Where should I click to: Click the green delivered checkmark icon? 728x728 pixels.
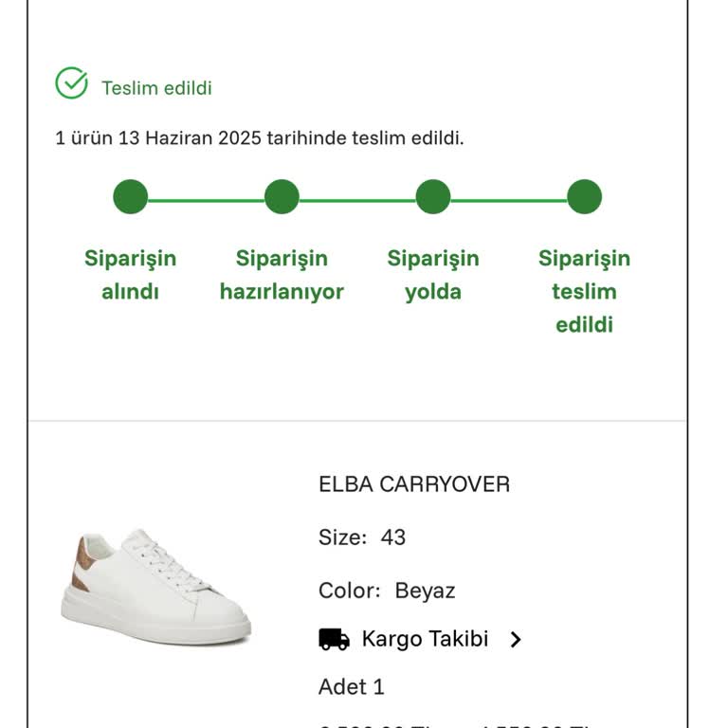pos(71,83)
